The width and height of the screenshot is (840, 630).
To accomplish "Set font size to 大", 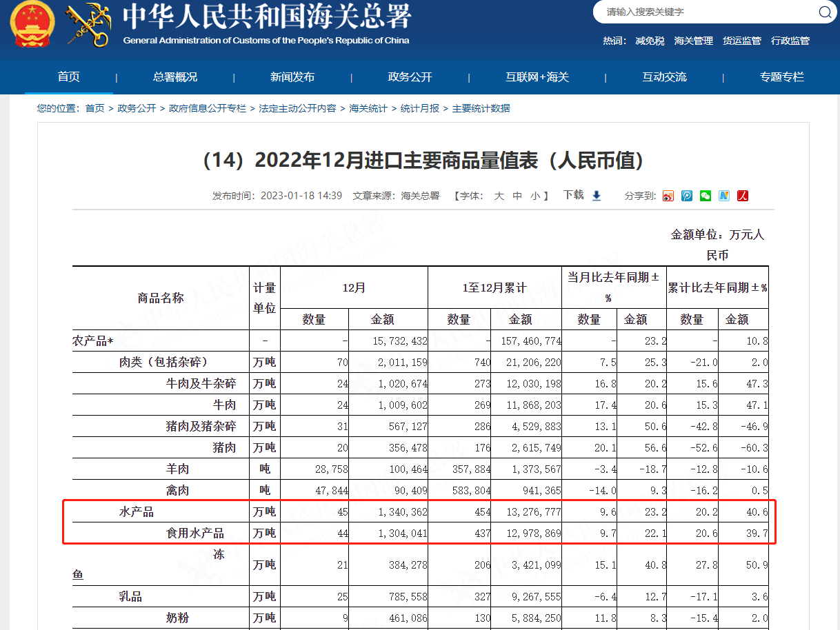I will click(x=499, y=196).
